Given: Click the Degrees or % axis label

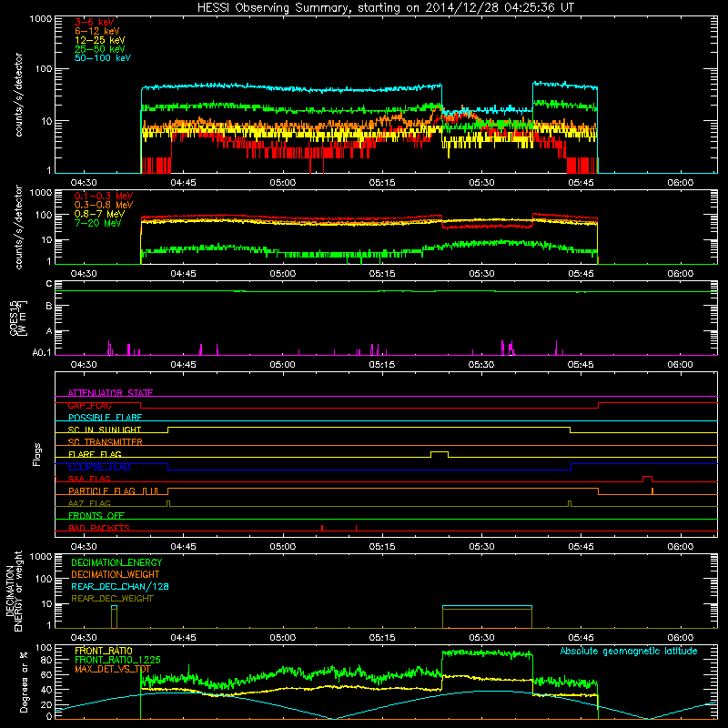Looking at the screenshot, I should click(x=23, y=682).
